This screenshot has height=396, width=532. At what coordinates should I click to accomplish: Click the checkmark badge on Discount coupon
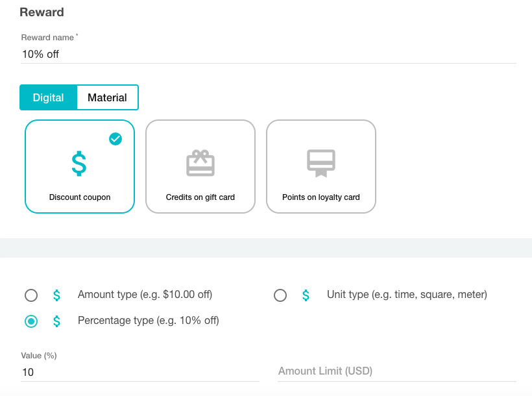[x=115, y=139]
